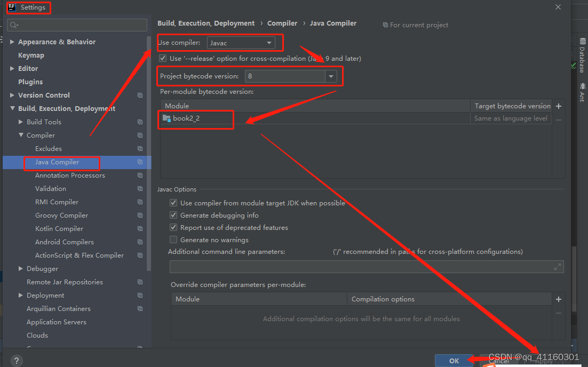Viewport: 588px width, 367px height.
Task: Click the project-level icon beside Build Tools
Action: (x=140, y=122)
